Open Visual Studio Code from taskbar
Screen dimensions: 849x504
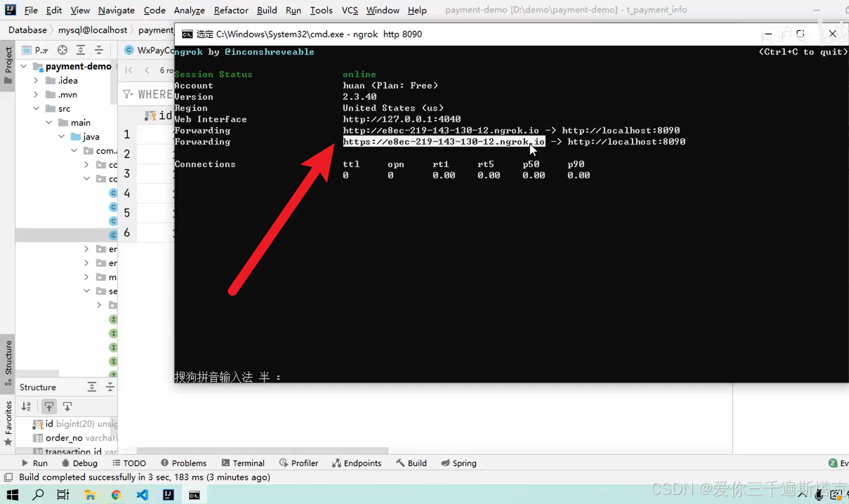pos(142,495)
